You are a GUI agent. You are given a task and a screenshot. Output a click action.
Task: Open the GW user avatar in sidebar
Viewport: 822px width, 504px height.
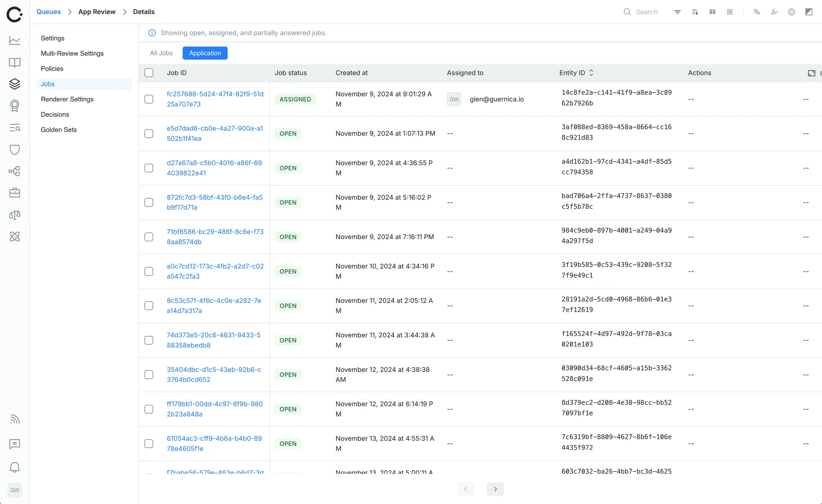coord(15,490)
